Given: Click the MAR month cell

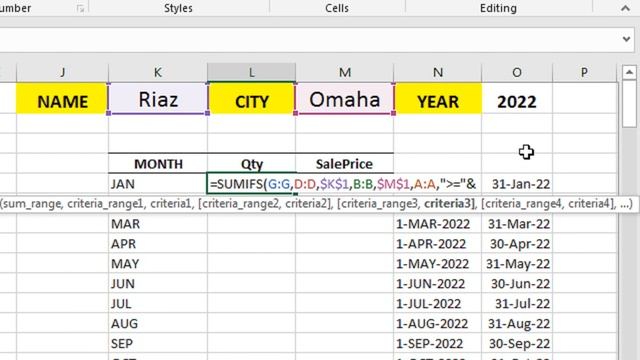Looking at the screenshot, I should tap(158, 224).
